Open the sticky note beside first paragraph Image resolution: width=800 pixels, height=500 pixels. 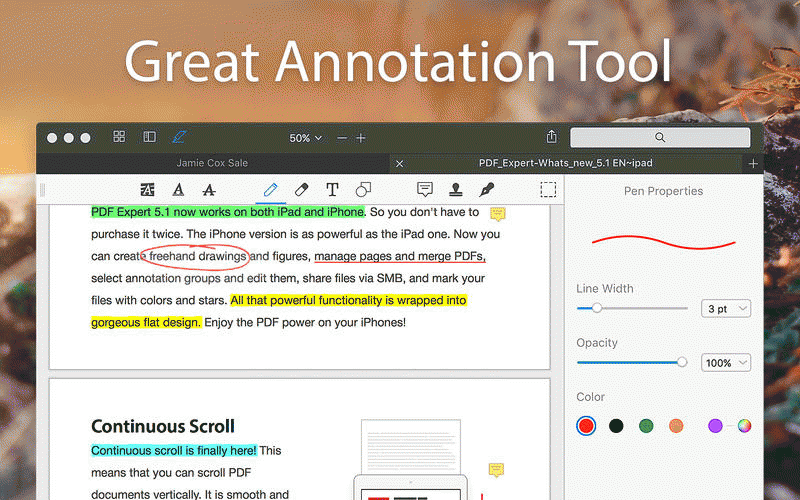click(497, 214)
